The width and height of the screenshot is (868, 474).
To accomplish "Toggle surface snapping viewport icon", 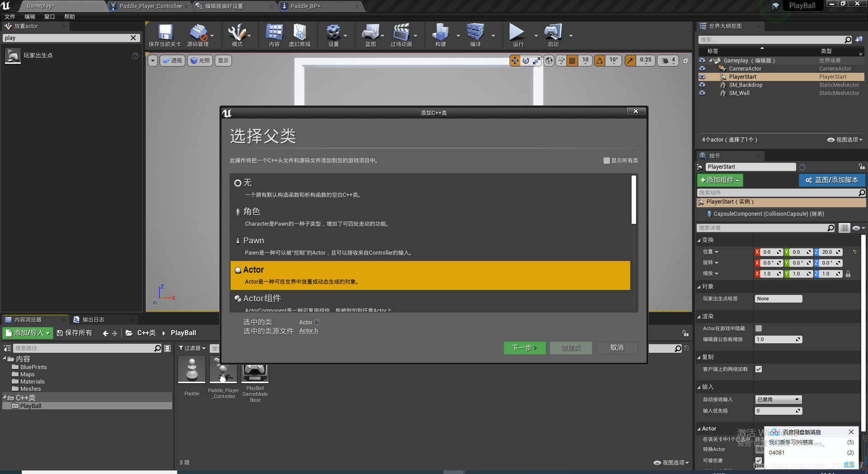I will tap(561, 61).
